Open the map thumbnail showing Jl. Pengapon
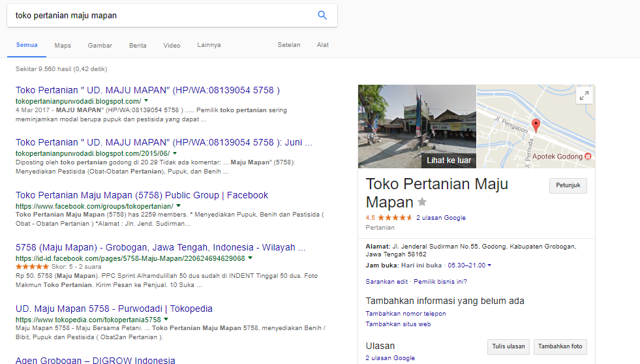This screenshot has height=364, width=640. tap(536, 127)
